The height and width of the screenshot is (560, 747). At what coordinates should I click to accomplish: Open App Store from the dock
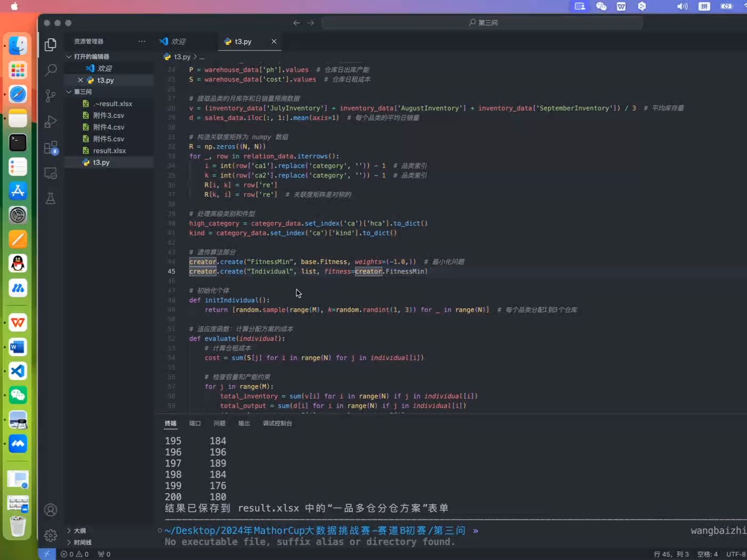(x=18, y=191)
